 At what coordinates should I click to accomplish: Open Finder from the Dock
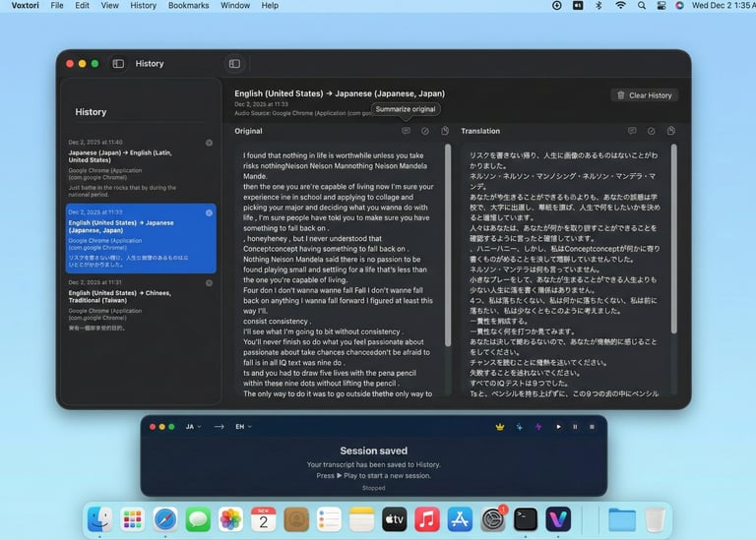point(99,519)
